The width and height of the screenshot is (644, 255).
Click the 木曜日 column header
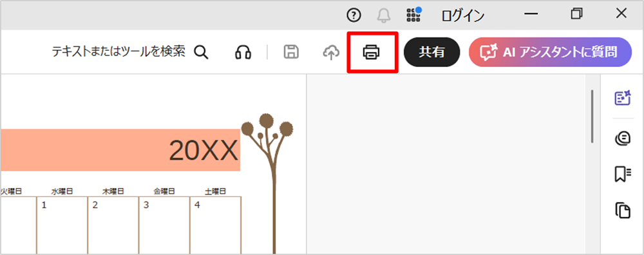click(x=113, y=191)
